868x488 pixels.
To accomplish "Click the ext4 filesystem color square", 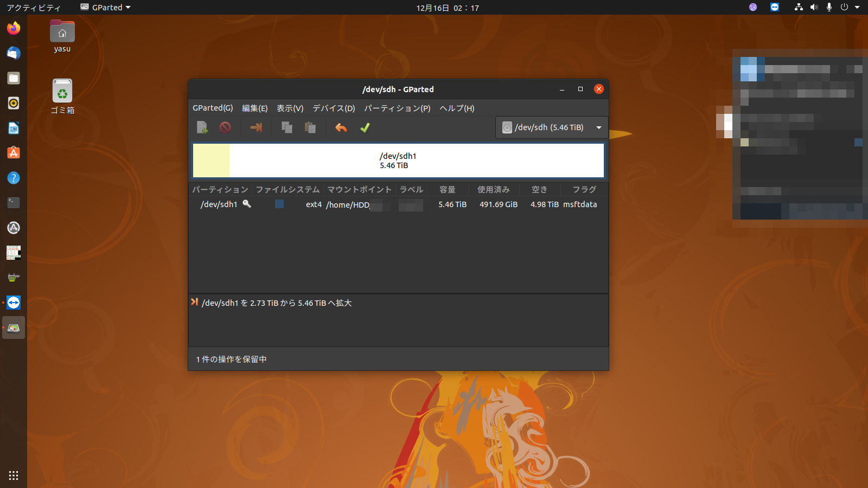I will [x=279, y=204].
